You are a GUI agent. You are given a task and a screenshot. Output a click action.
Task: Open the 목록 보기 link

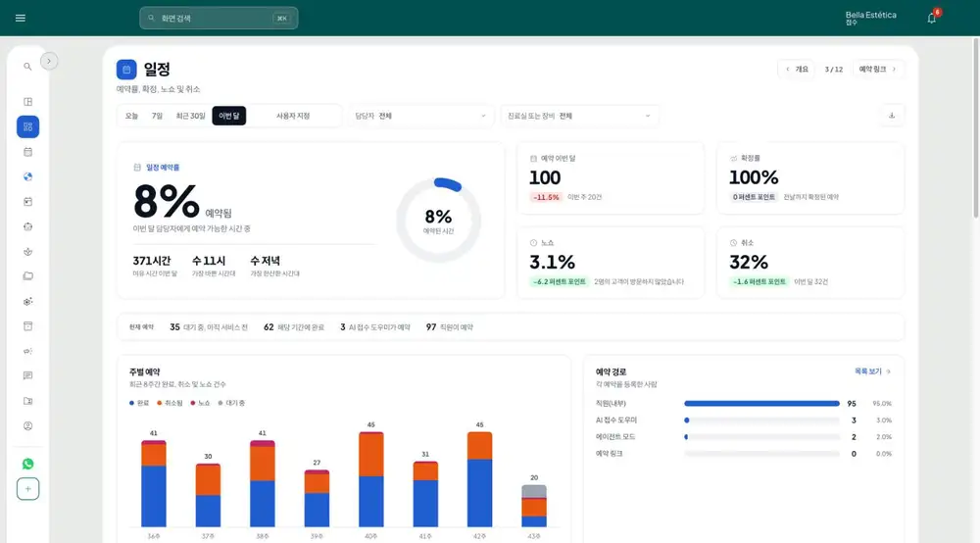click(872, 371)
